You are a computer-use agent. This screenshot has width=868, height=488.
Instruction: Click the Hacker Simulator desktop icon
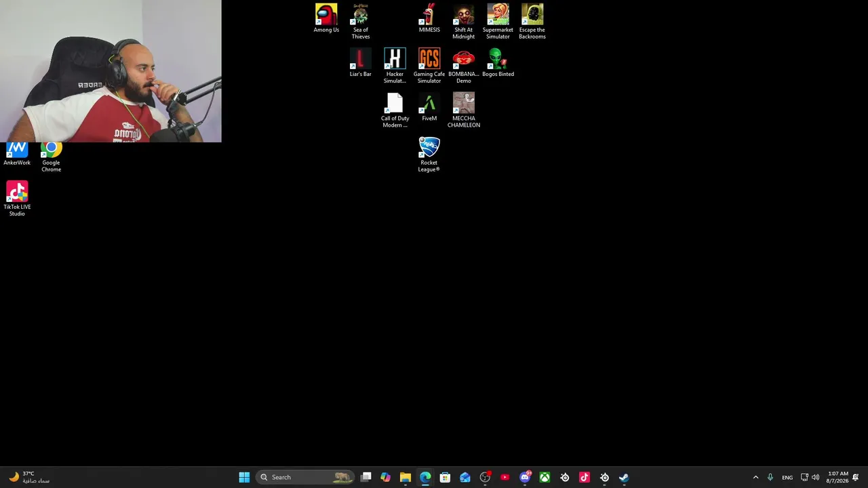pos(395,66)
